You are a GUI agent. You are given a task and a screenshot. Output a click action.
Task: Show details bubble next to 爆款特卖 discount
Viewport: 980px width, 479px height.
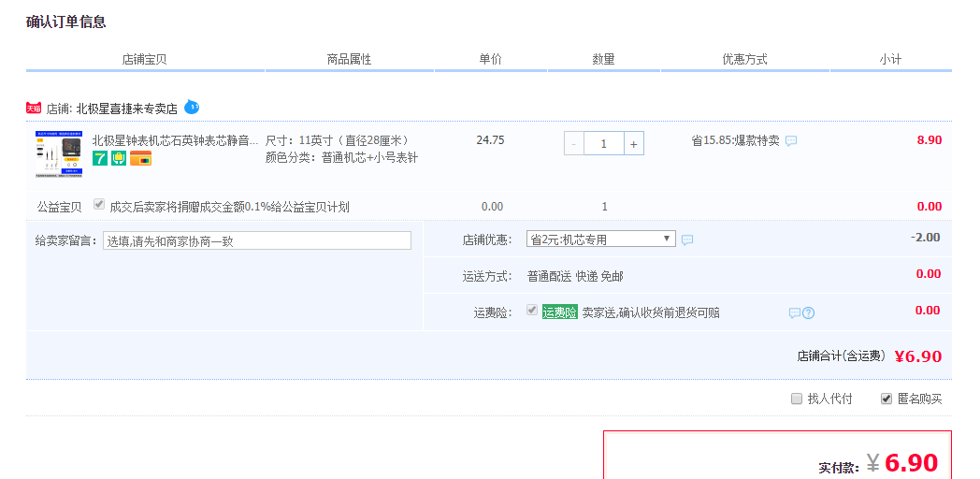(791, 140)
